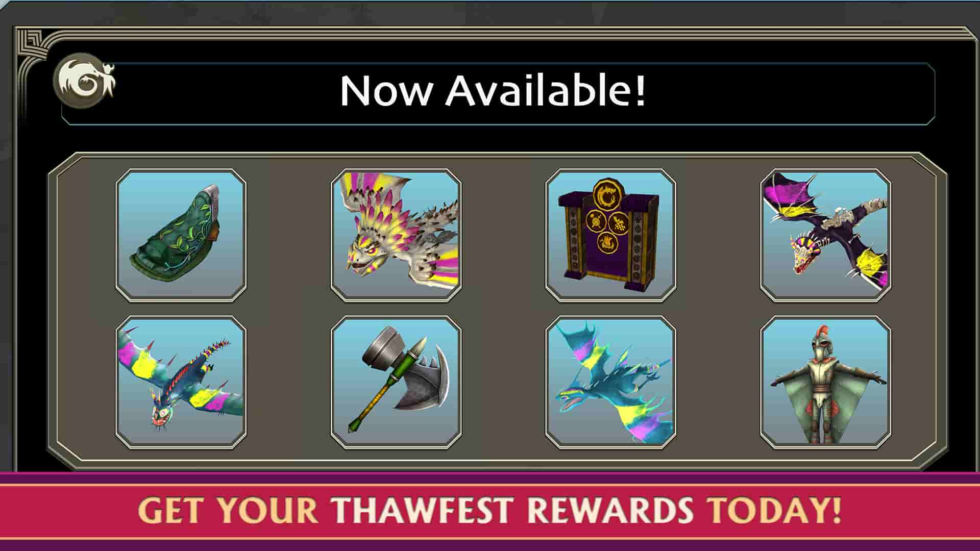Click the yellow wing patch on the black dragon
Screen dimensions: 980x551
tap(871, 262)
